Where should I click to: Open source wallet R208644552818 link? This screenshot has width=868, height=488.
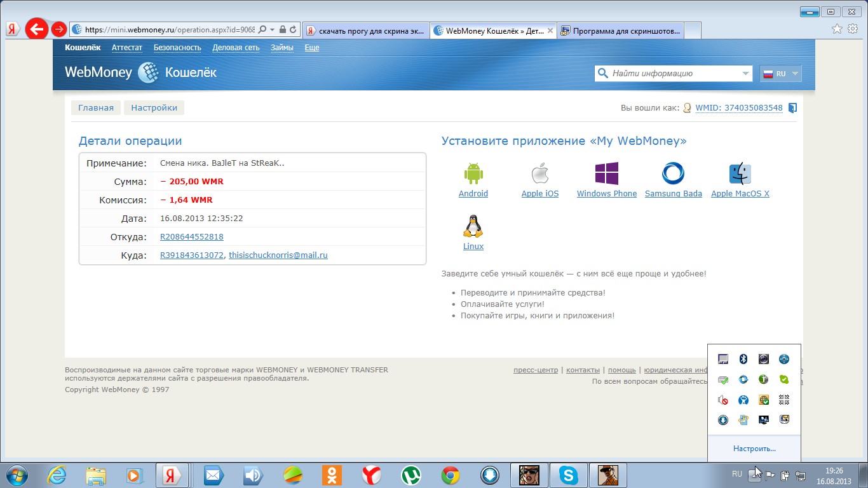click(x=192, y=237)
